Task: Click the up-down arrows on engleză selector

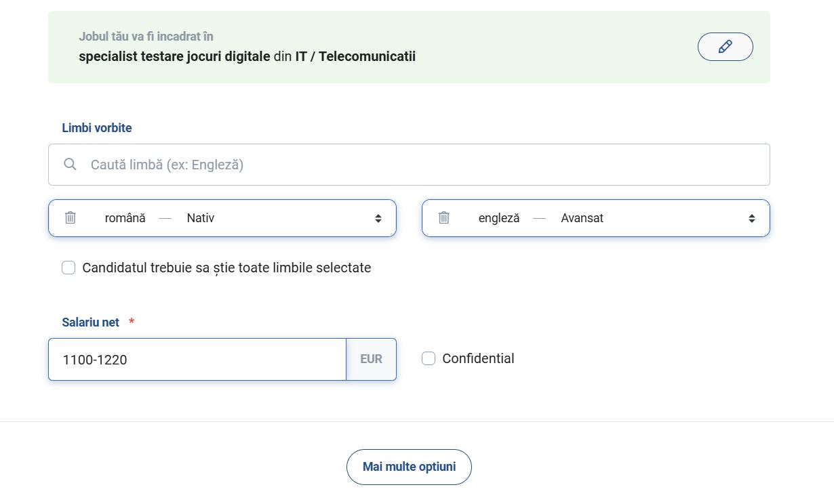Action: click(752, 218)
